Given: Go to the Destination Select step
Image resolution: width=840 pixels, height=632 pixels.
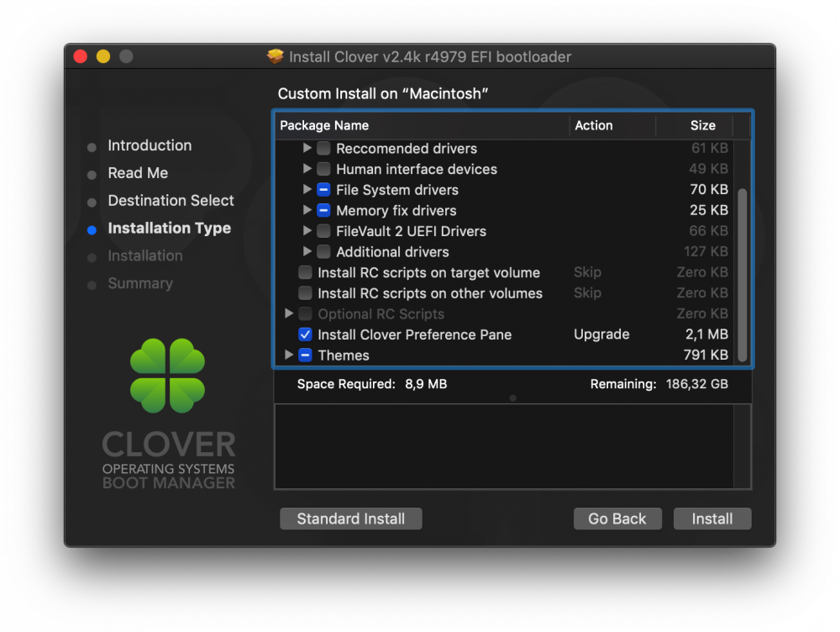Looking at the screenshot, I should point(171,201).
